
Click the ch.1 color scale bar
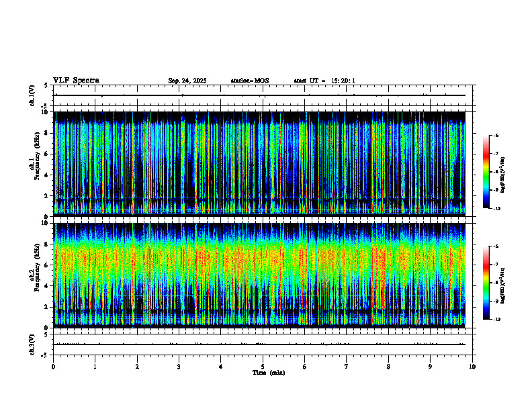486,172
